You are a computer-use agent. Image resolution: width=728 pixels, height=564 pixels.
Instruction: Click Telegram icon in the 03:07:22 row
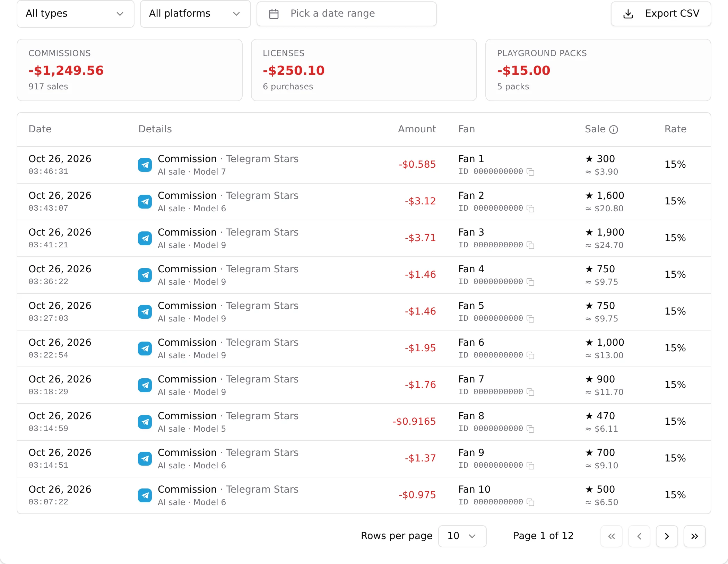[x=145, y=495]
